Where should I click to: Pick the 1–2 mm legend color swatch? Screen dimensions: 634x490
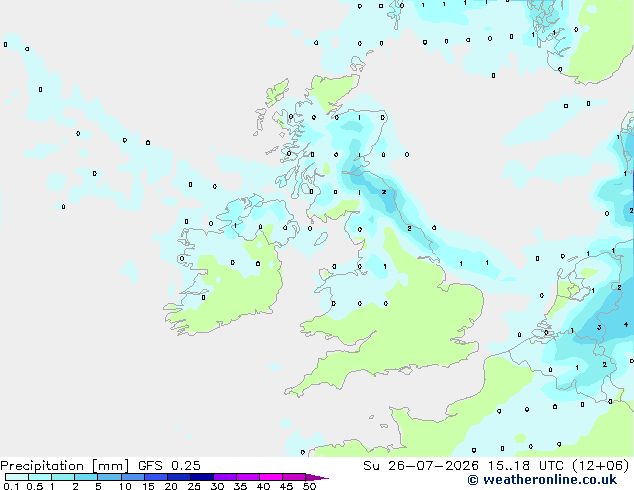coord(63,477)
